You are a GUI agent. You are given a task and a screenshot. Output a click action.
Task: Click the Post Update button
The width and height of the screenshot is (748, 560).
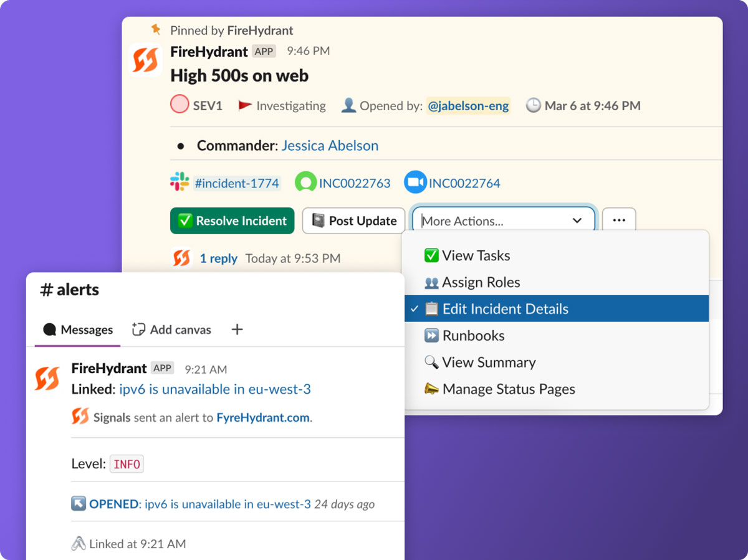[353, 221]
